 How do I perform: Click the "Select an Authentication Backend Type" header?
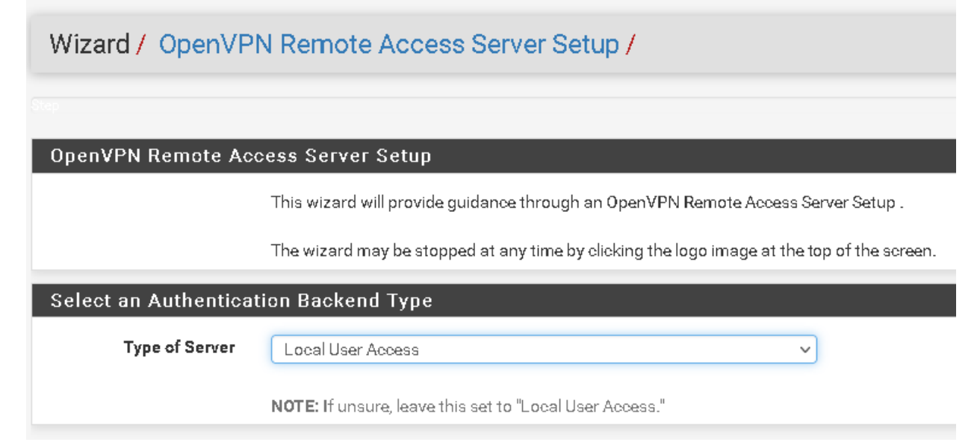pos(241,301)
